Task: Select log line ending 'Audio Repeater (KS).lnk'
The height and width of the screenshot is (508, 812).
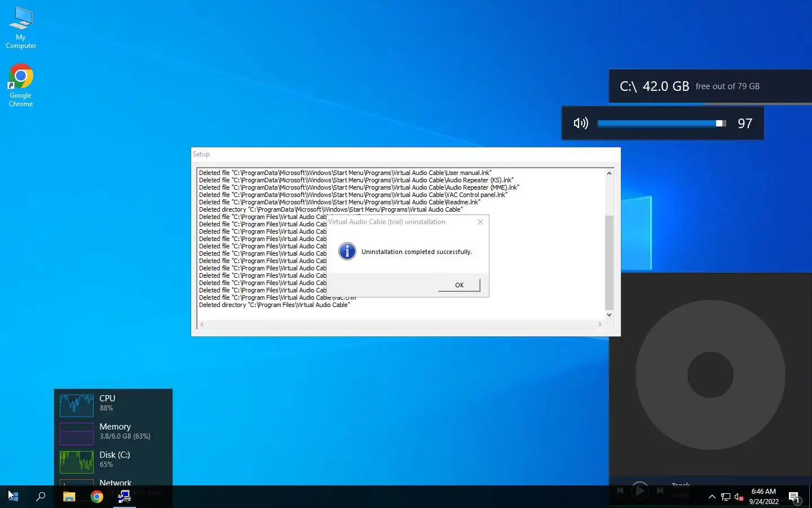Action: 356,180
